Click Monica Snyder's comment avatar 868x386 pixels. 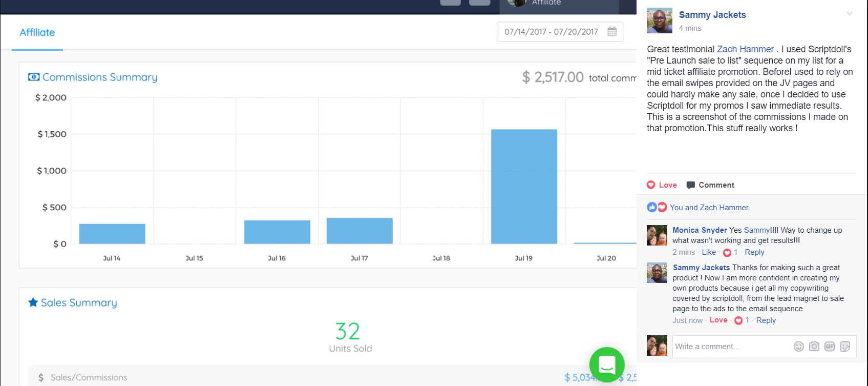[x=657, y=235]
